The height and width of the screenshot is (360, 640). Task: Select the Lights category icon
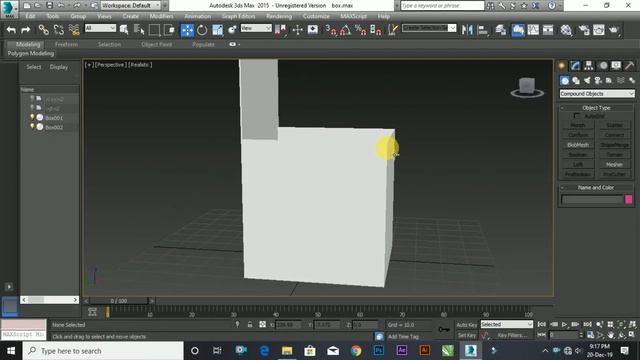pyautogui.click(x=587, y=80)
